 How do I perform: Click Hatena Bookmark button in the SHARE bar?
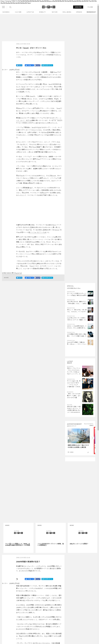point(47,278)
